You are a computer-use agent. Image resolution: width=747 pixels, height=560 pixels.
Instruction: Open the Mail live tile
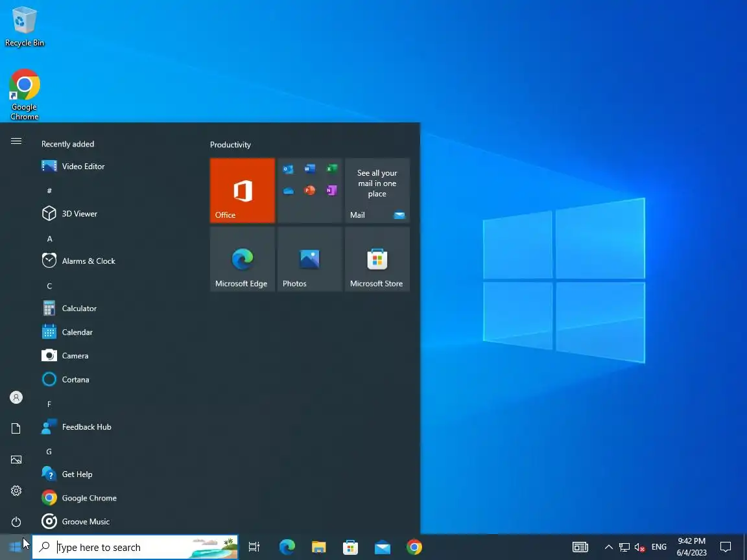pos(377,191)
